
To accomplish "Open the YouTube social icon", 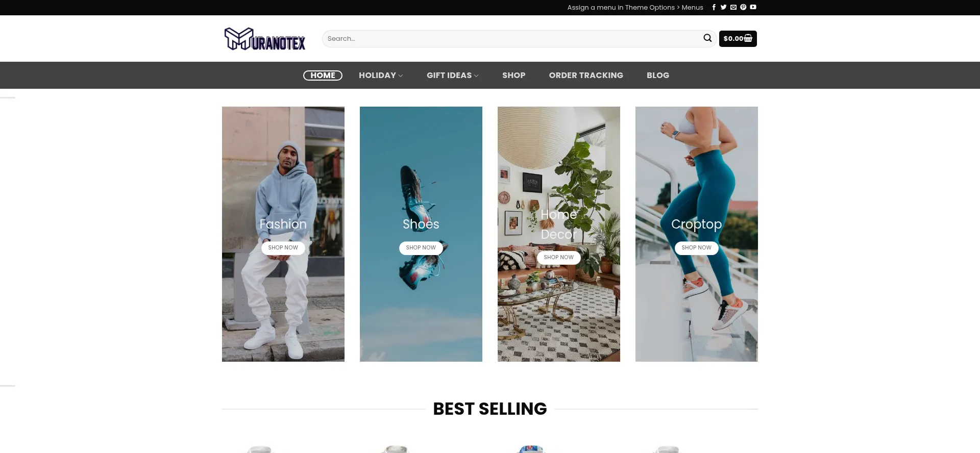I will 753,7.
